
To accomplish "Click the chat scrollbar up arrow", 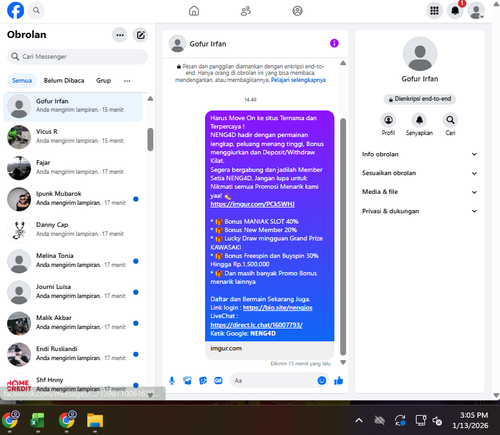I will 343,63.
